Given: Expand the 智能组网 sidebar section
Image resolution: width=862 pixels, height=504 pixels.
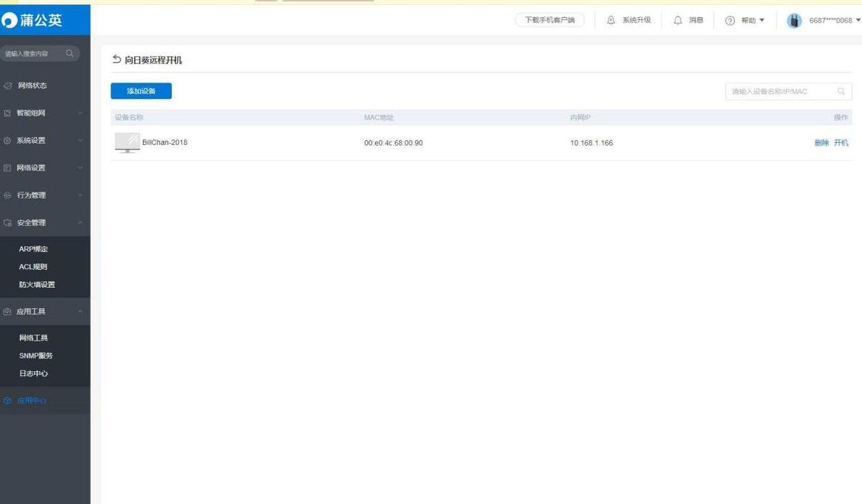Looking at the screenshot, I should 45,113.
